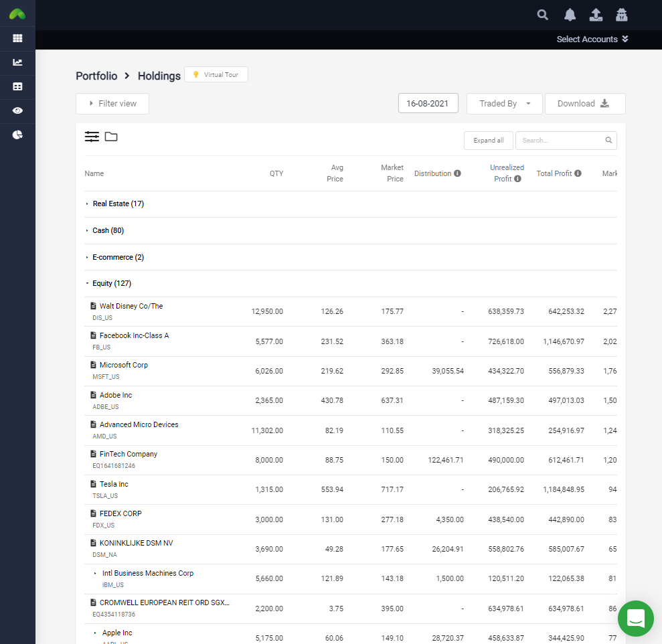
Task: Collapse the Equity (127) group
Action: click(x=87, y=283)
